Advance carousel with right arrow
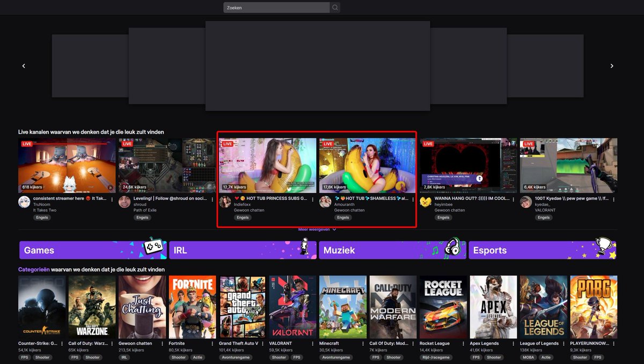The image size is (644, 364). pyautogui.click(x=612, y=65)
